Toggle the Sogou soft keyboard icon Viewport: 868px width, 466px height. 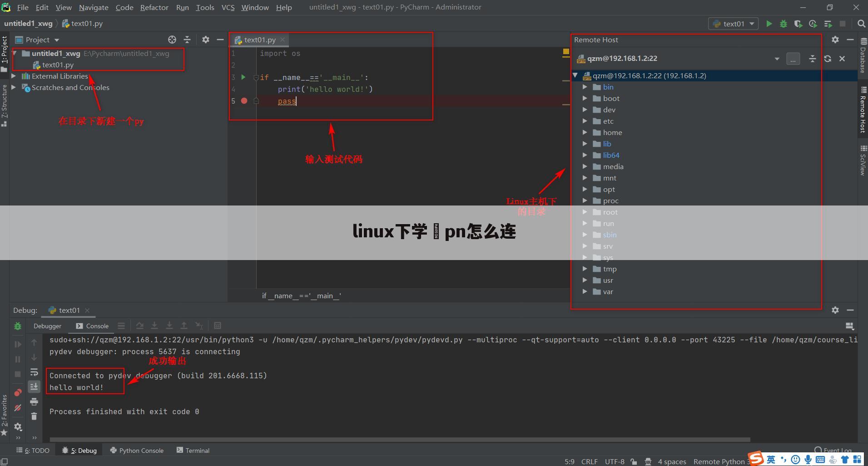pos(820,460)
